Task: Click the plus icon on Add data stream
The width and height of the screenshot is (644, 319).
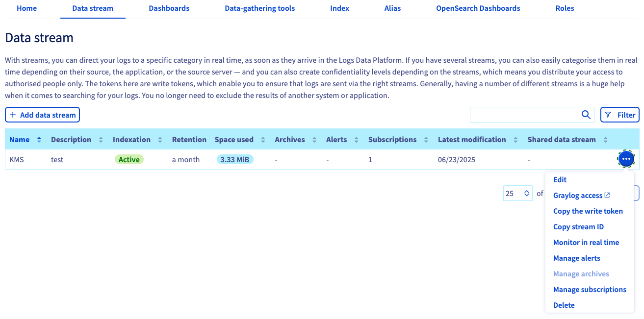Action: (13, 114)
